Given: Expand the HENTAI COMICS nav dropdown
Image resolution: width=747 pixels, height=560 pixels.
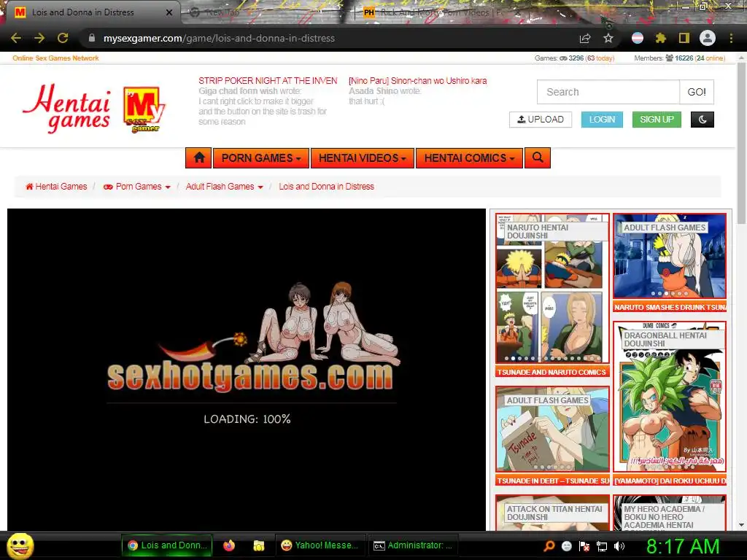Looking at the screenshot, I should [469, 157].
